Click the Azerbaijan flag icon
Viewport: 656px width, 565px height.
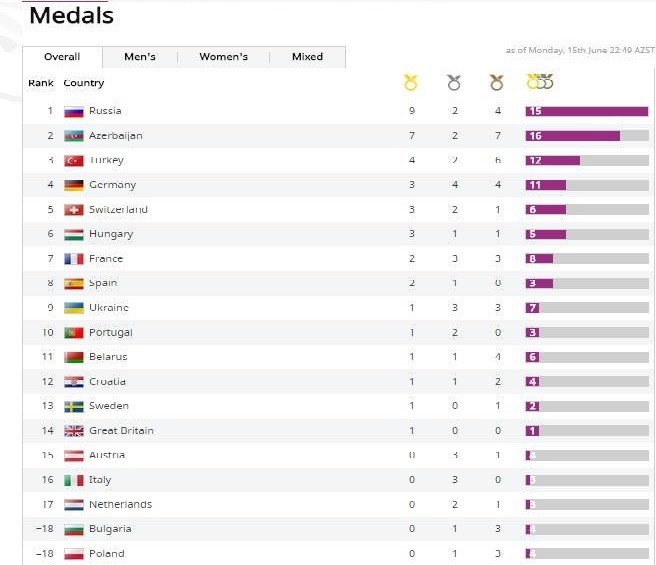[x=73, y=136]
